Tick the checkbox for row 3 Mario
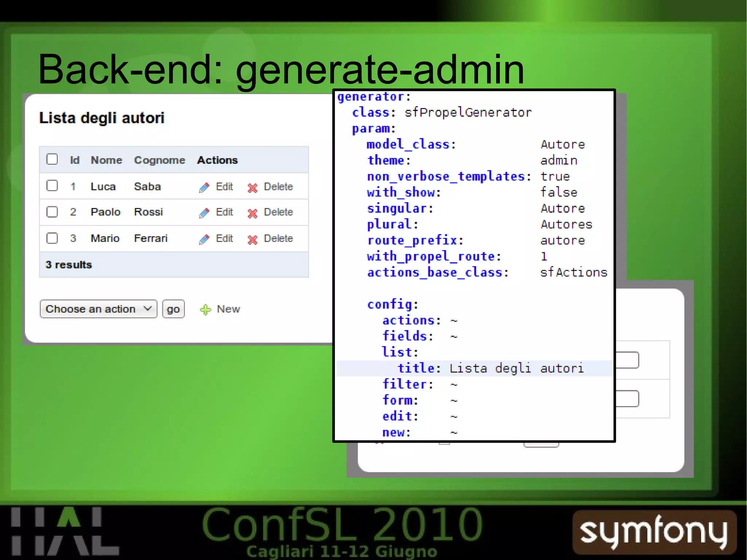The width and height of the screenshot is (747, 560). click(x=52, y=238)
